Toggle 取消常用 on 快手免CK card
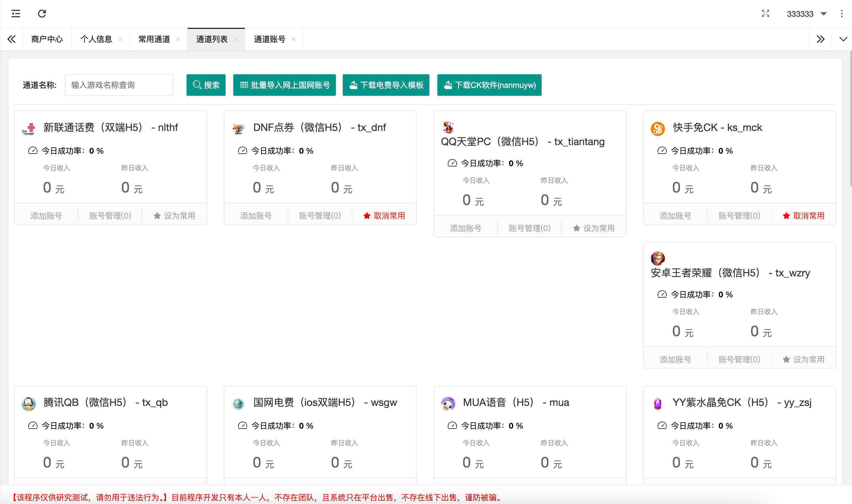This screenshot has width=852, height=504. [x=803, y=215]
